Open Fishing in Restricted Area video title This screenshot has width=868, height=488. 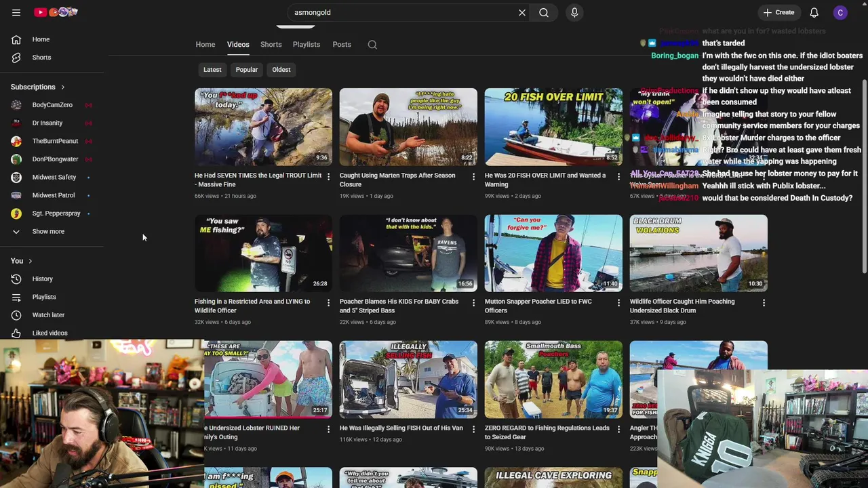[252, 306]
